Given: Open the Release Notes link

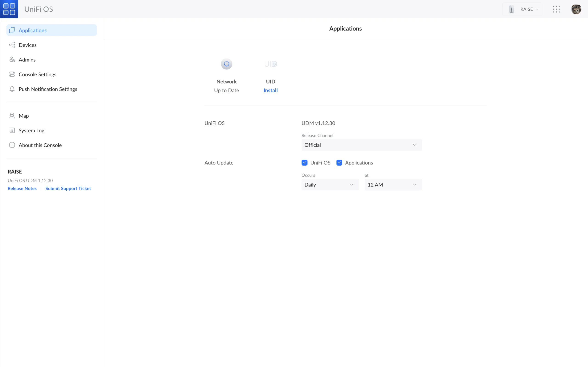Looking at the screenshot, I should tap(22, 188).
